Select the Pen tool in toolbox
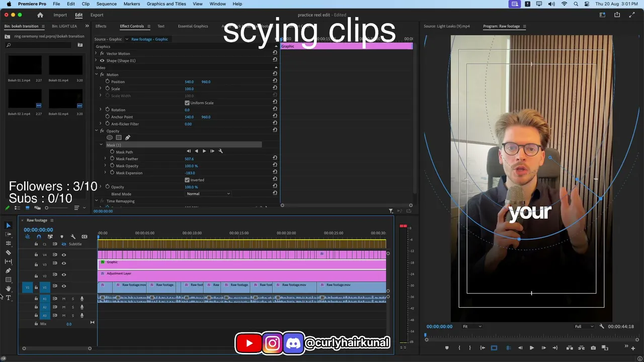644x362 pixels. click(x=8, y=270)
